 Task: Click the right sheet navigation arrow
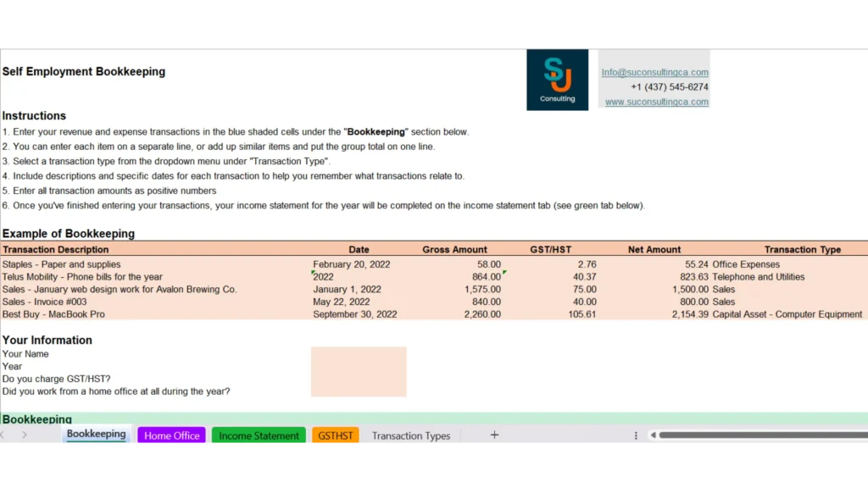click(x=25, y=435)
